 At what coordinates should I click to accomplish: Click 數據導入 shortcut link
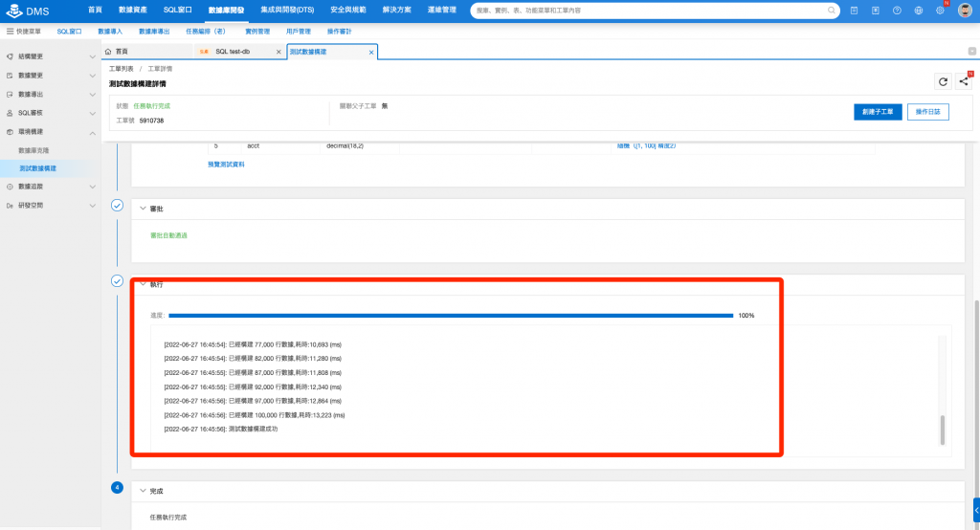[x=110, y=32]
